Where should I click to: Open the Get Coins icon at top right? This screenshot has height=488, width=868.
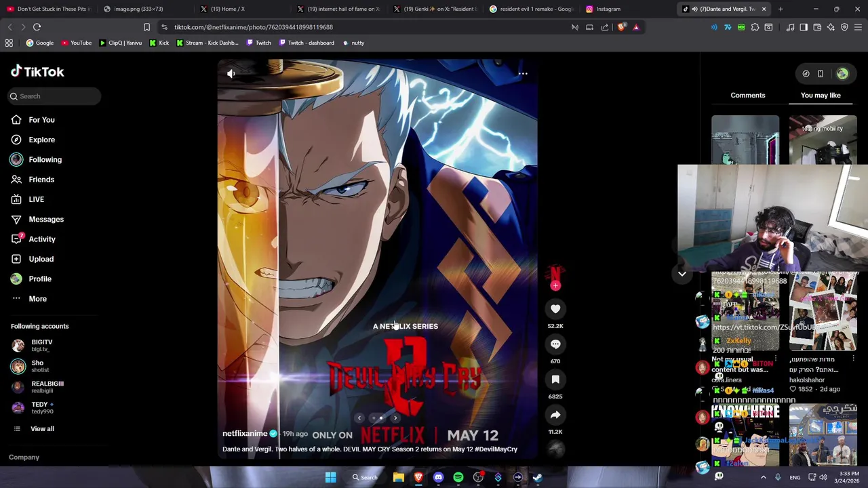point(806,74)
